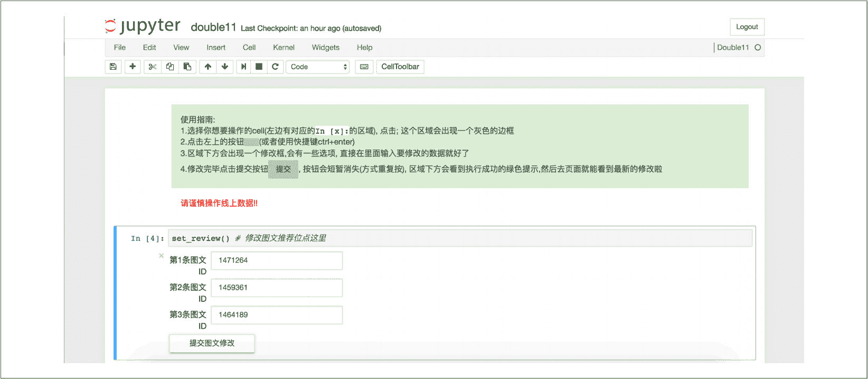The height and width of the screenshot is (379, 868).
Task: Open the Kernel menu
Action: coord(284,48)
